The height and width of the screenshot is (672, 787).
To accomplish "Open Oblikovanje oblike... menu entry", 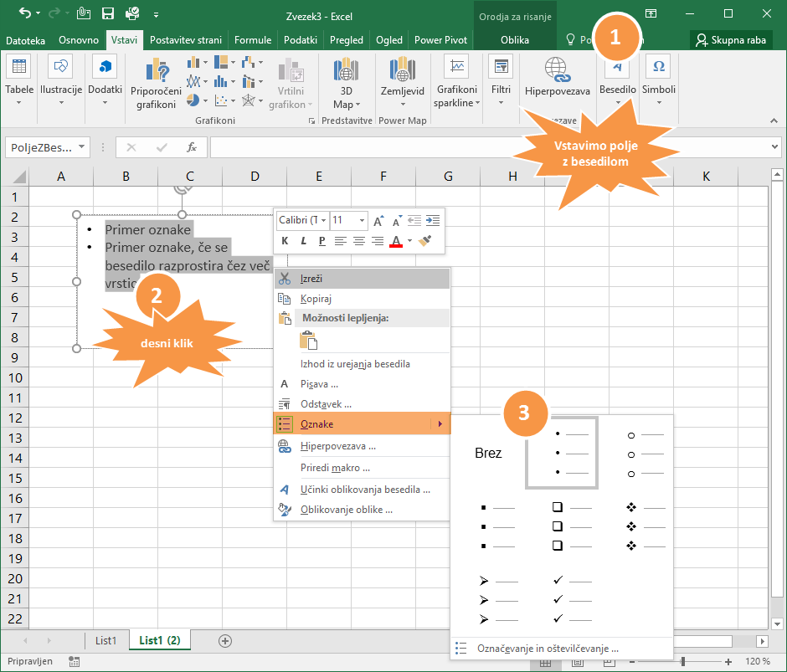I will [362, 510].
